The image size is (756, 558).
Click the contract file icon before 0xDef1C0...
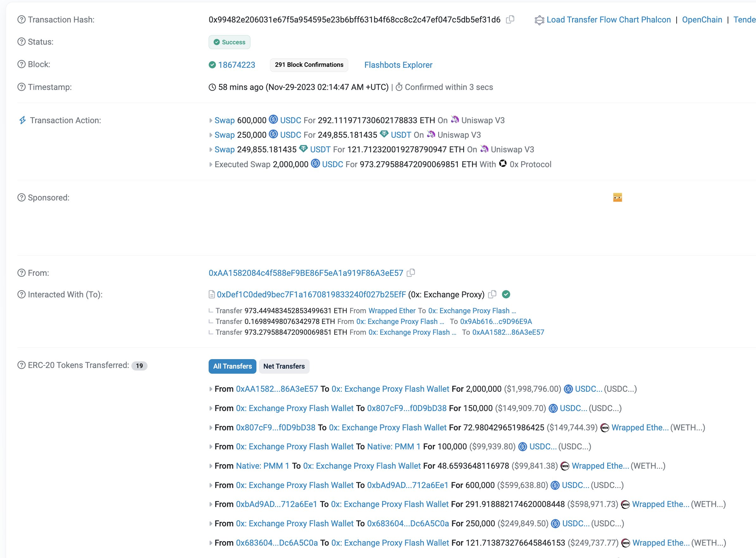[x=212, y=295]
